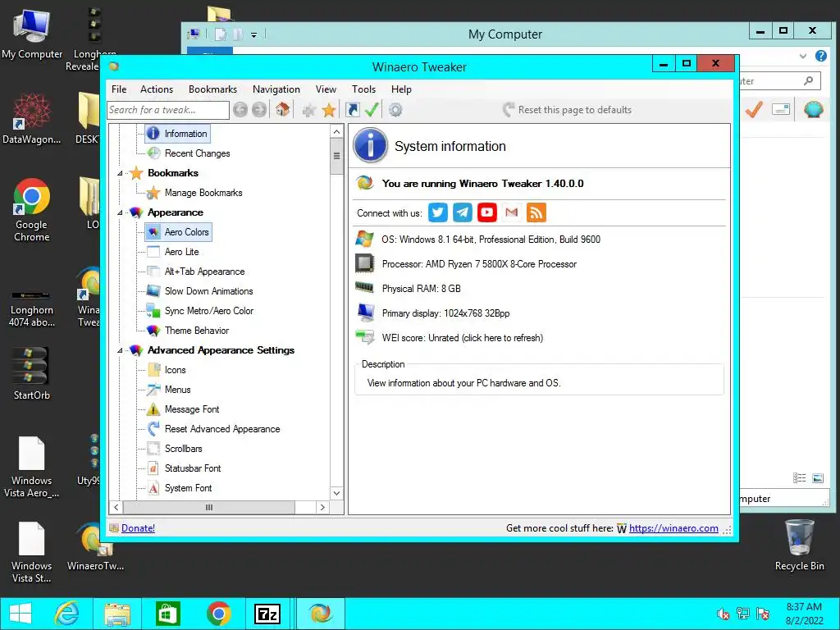The height and width of the screenshot is (630, 840).
Task: Open the Telegram connect icon
Action: point(463,212)
